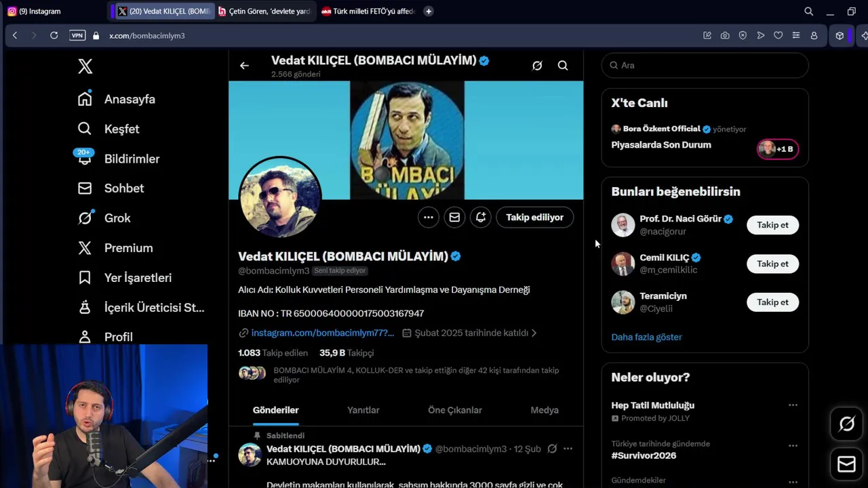Click search icon in profile header

[563, 66]
